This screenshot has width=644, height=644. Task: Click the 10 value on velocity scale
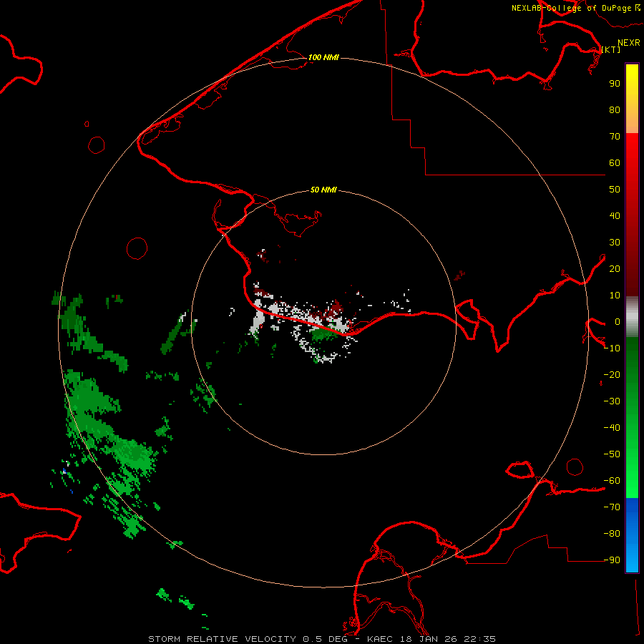click(x=615, y=296)
